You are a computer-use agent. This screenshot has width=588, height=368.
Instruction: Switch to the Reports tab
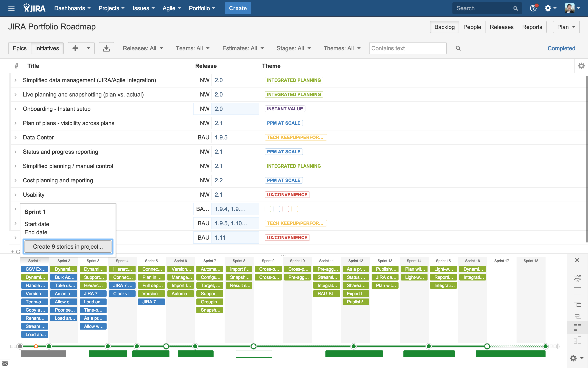532,27
